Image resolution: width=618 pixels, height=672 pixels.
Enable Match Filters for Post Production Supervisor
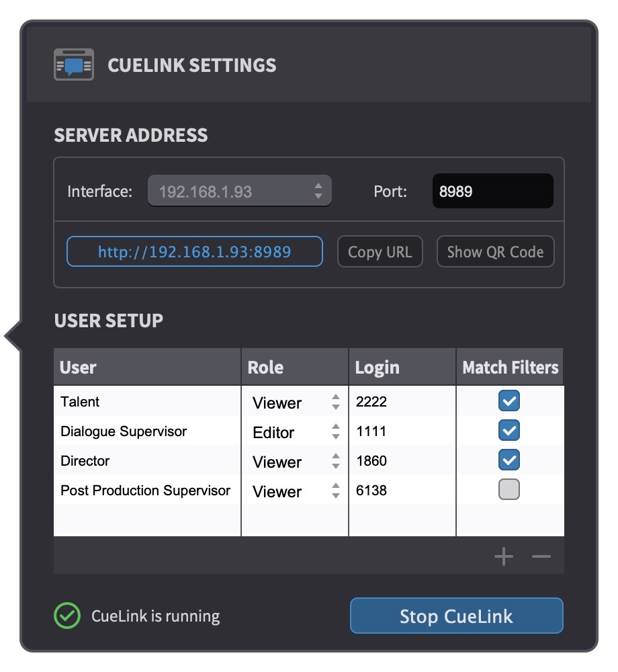509,489
